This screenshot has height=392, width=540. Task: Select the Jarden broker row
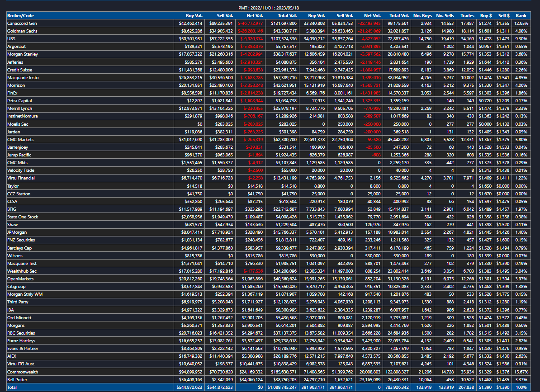click(269, 132)
